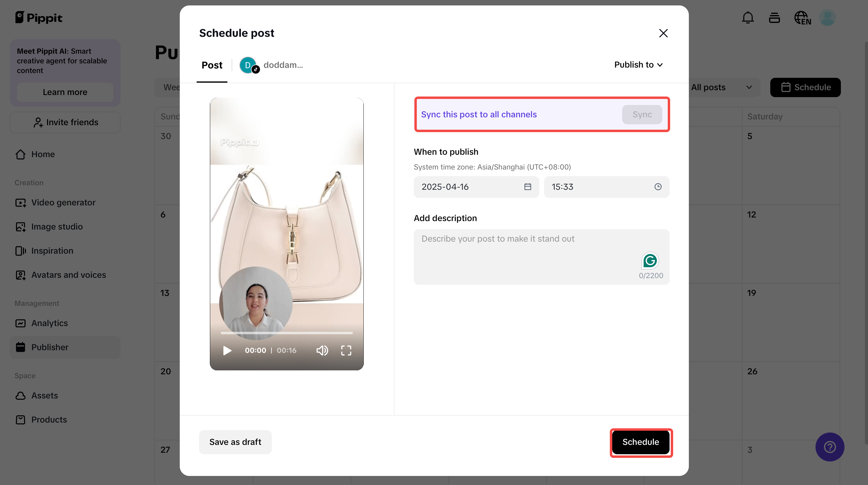The height and width of the screenshot is (485, 868).
Task: Open Image studio from sidebar
Action: point(57,227)
